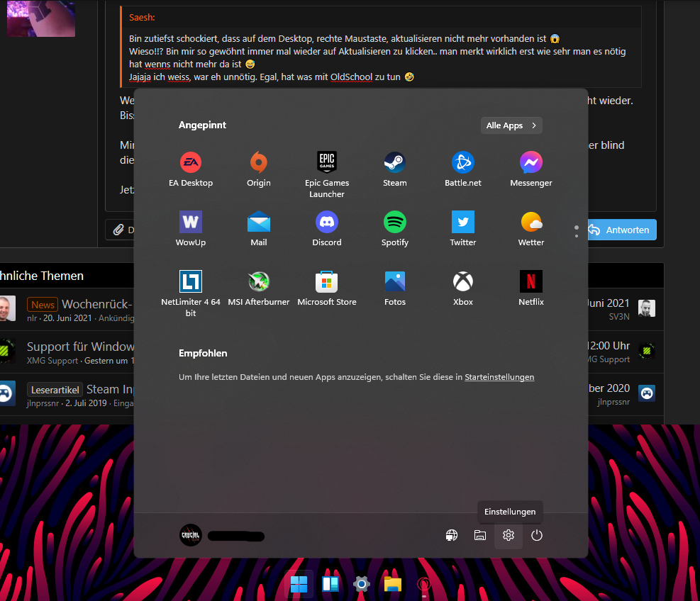This screenshot has height=601, width=700.
Task: Expand the Alle Apps list
Action: (511, 125)
